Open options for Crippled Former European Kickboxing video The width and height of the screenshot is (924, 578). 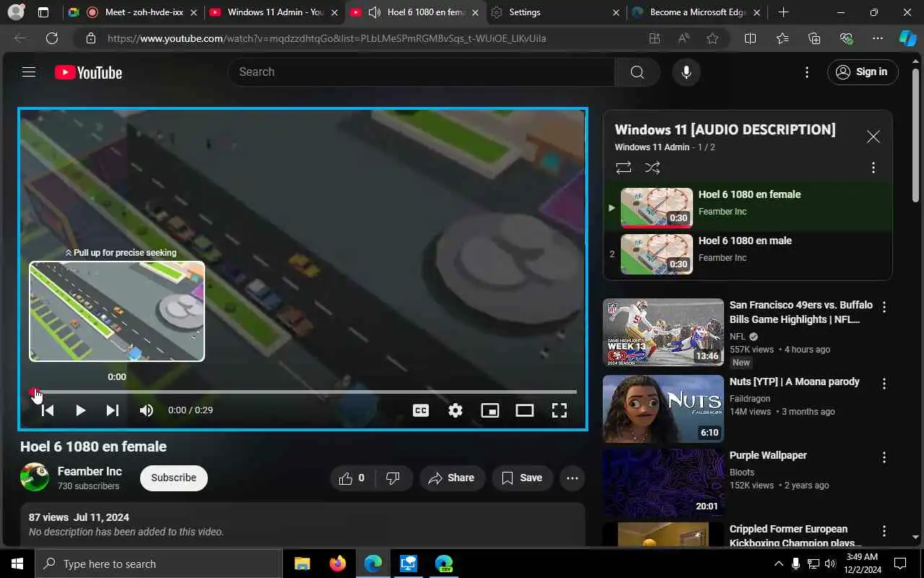click(x=884, y=531)
